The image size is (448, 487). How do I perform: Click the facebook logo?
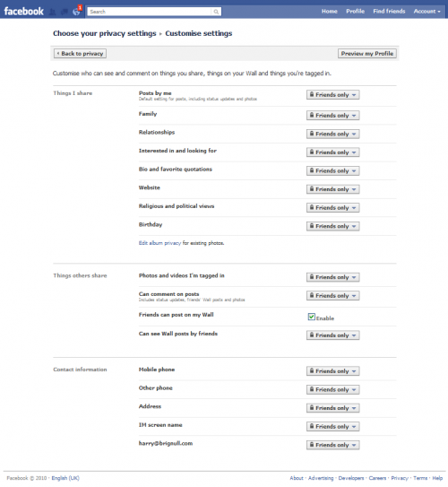(23, 11)
